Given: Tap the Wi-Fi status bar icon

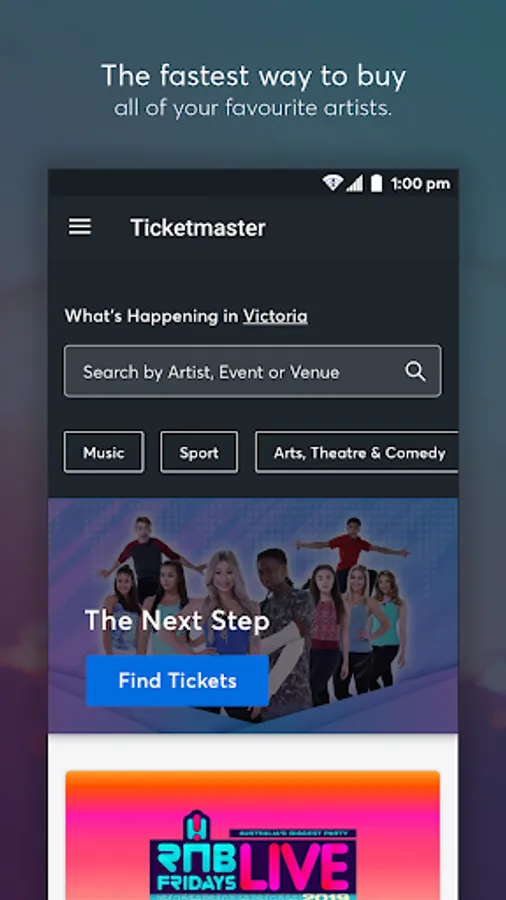Looking at the screenshot, I should tap(333, 183).
